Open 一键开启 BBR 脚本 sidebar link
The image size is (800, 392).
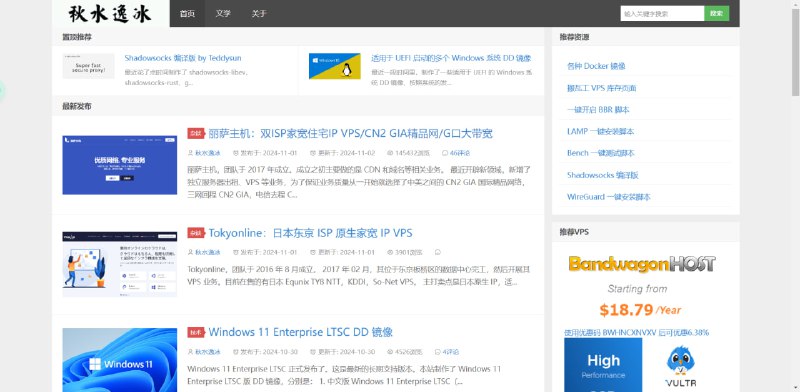click(x=598, y=110)
